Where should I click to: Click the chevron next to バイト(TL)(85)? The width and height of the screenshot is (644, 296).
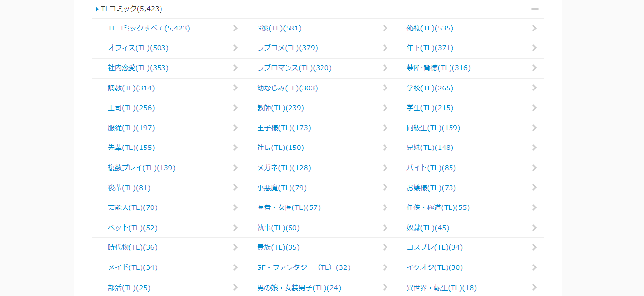[534, 168]
